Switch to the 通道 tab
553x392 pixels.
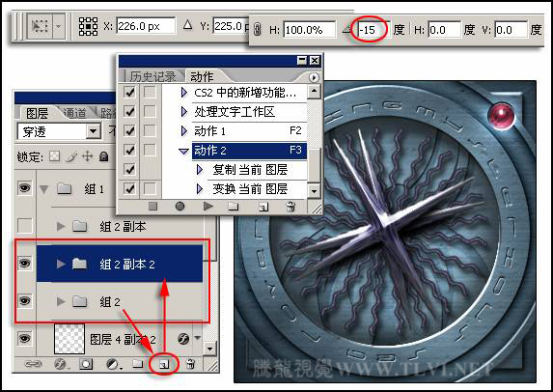[x=74, y=113]
